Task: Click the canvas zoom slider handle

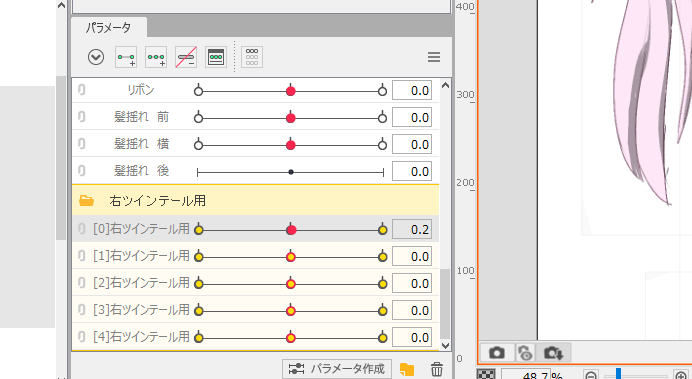Action: coord(618,374)
